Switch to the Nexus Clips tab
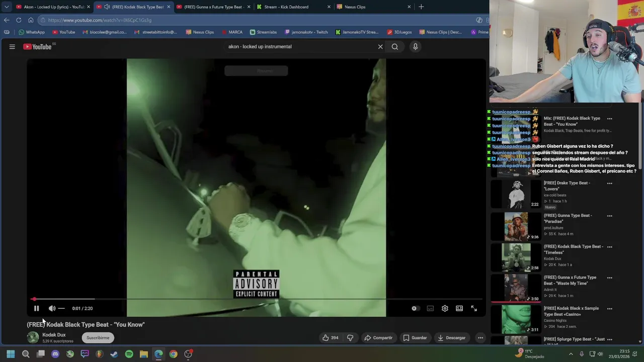The width and height of the screenshot is (644, 362). [374, 7]
